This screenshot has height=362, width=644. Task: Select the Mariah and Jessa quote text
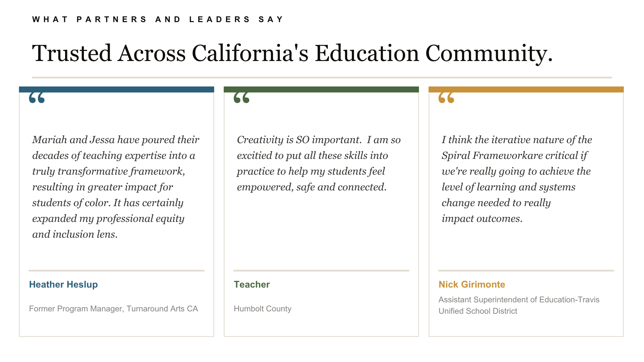[x=116, y=187]
